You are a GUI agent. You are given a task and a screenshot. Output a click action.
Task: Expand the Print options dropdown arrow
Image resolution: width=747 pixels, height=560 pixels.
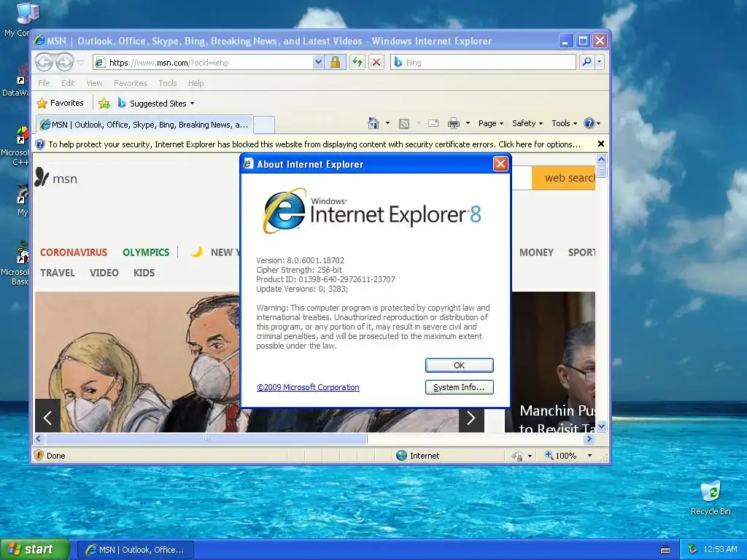(x=468, y=123)
